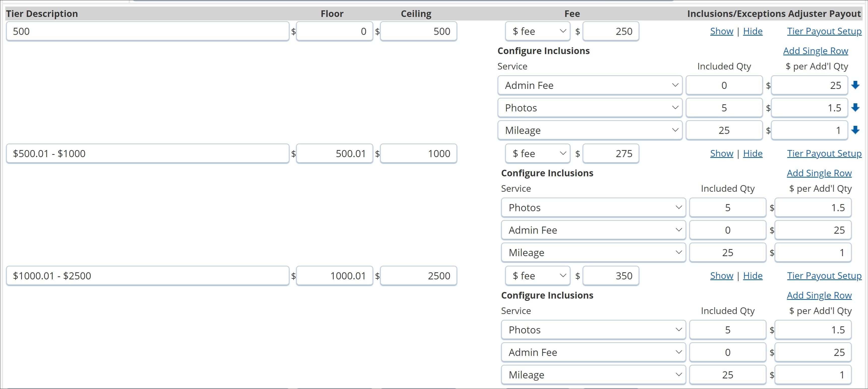
Task: Open Admin Fee service dropdown in first tier
Action: pos(590,85)
